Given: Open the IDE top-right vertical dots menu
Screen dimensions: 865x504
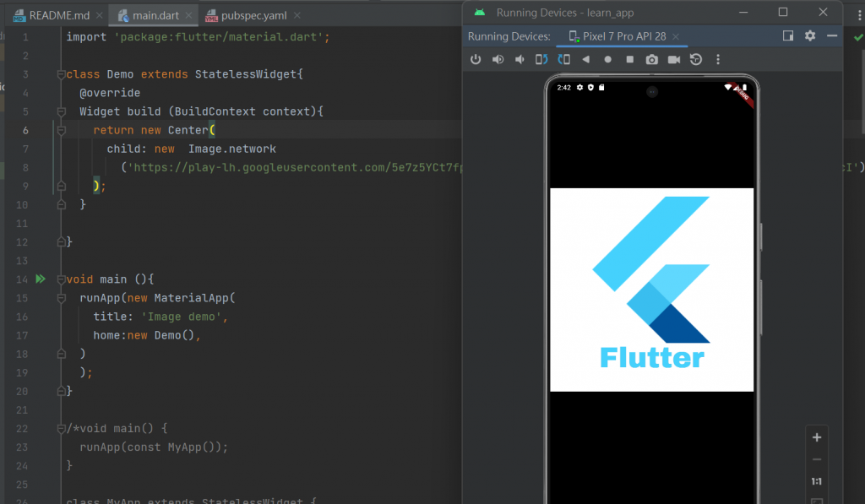Looking at the screenshot, I should point(859,15).
